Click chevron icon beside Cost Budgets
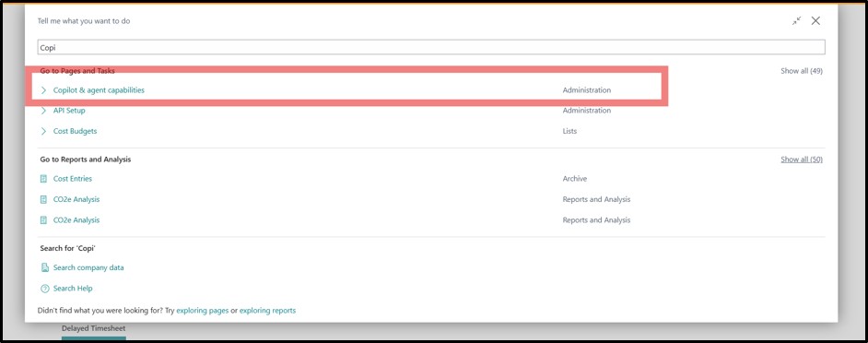Viewport: 868px width, 343px height. [43, 131]
